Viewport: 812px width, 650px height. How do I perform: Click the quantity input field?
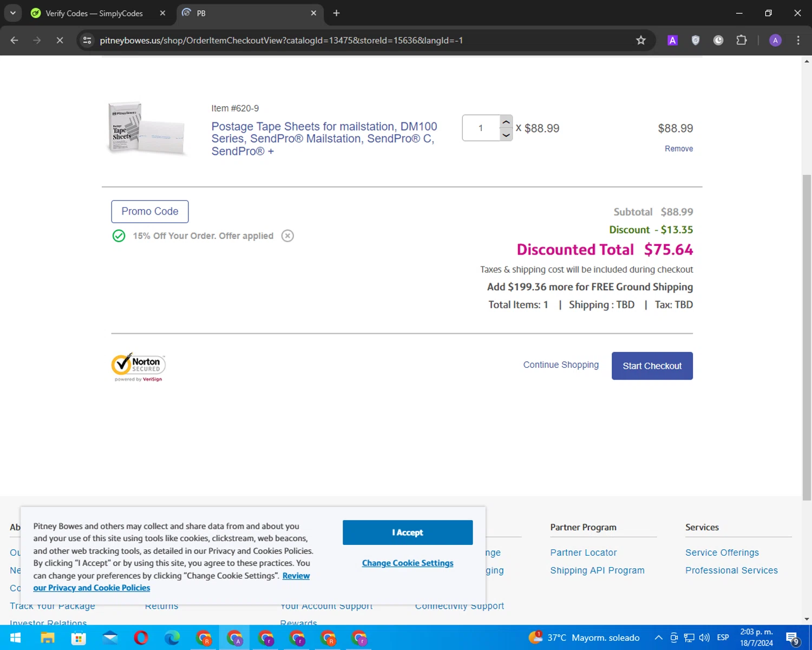point(481,128)
